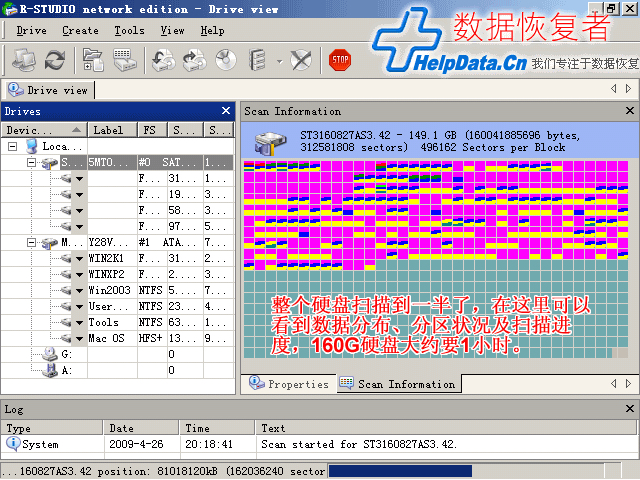The width and height of the screenshot is (640, 480).
Task: Click the Refresh toolbar icon
Action: pyautogui.click(x=54, y=59)
